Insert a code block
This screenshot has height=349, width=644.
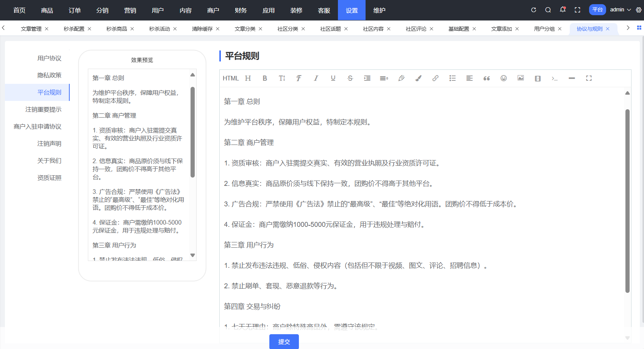click(x=555, y=78)
